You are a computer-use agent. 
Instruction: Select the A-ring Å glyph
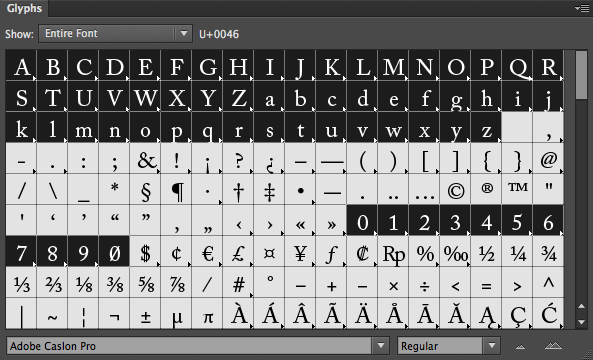pyautogui.click(x=393, y=313)
